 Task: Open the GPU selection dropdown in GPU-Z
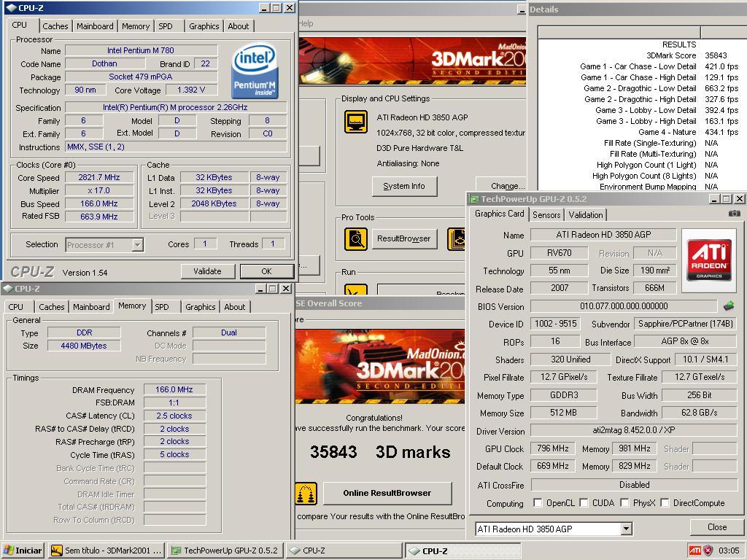pyautogui.click(x=626, y=529)
